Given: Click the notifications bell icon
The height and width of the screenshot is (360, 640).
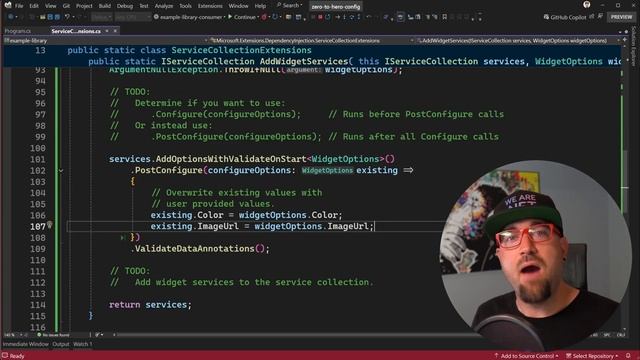Looking at the screenshot, I should click(x=628, y=356).
